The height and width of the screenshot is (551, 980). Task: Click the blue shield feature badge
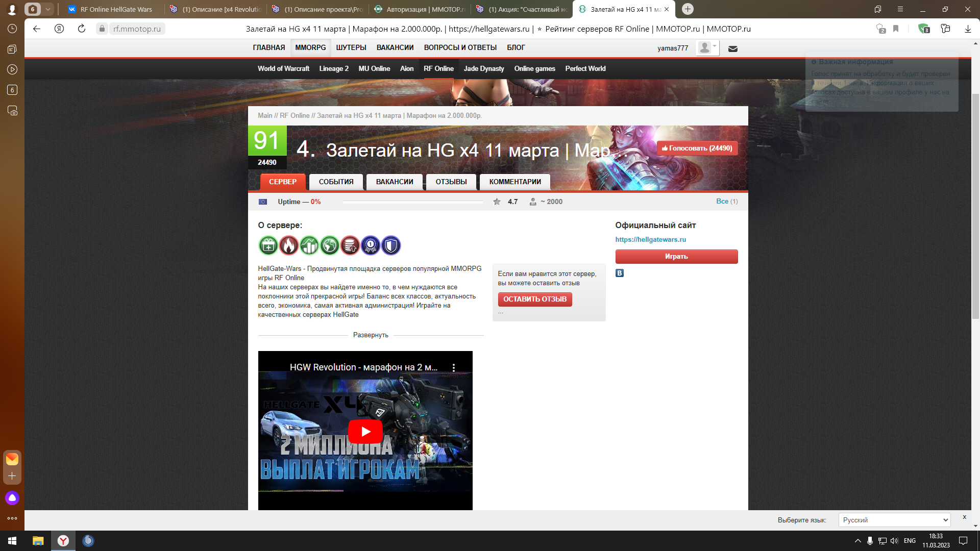click(x=391, y=245)
